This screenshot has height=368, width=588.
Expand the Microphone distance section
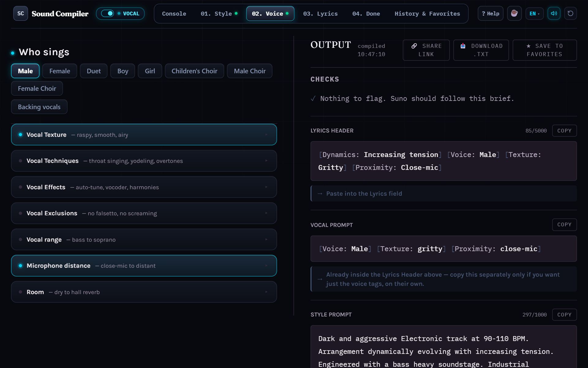tap(144, 266)
